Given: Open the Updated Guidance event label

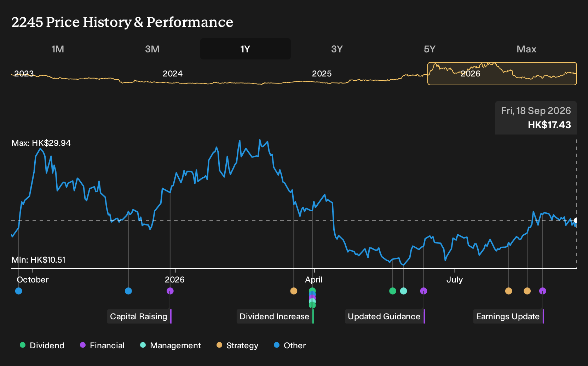Looking at the screenshot, I should pyautogui.click(x=385, y=316).
